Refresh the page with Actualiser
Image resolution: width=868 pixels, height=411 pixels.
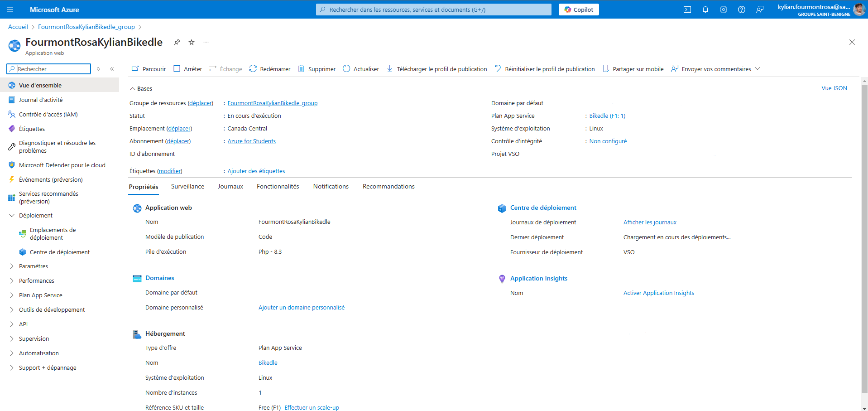coord(361,69)
